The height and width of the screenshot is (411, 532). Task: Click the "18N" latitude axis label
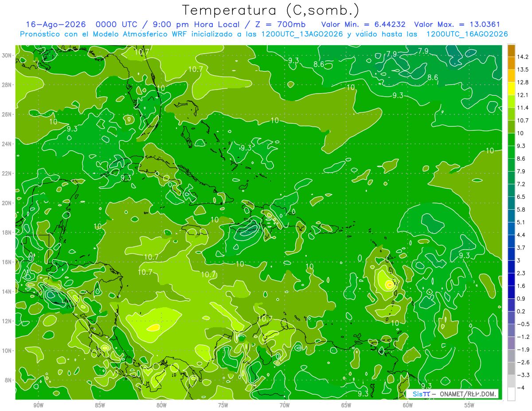pyautogui.click(x=8, y=232)
